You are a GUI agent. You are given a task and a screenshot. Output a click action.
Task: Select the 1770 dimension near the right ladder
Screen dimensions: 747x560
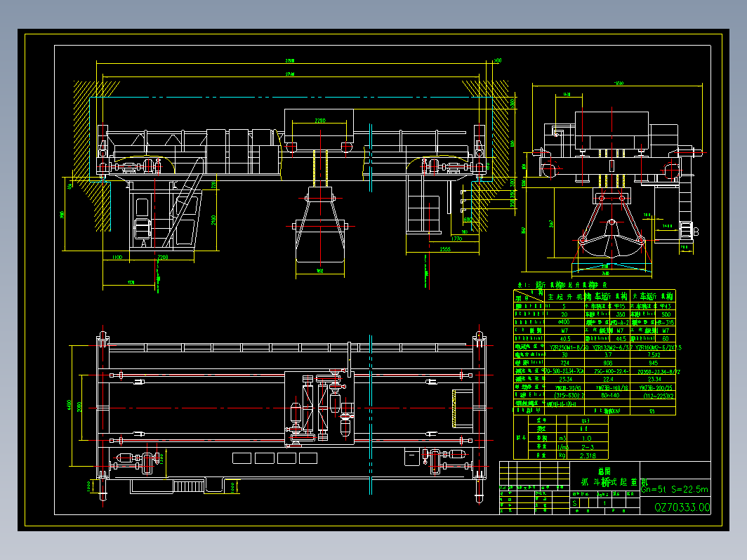coord(456,239)
